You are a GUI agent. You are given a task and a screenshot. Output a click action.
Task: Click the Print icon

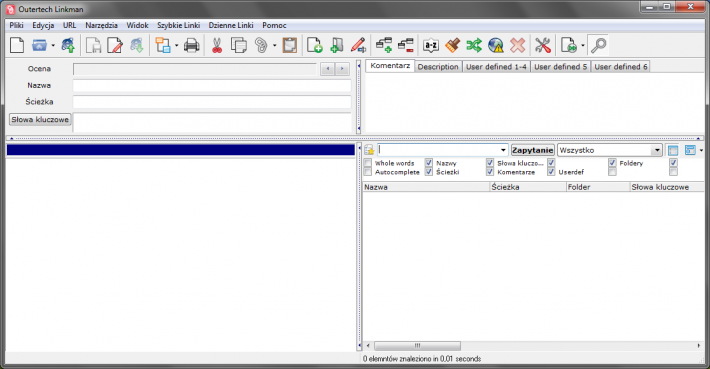coord(192,45)
